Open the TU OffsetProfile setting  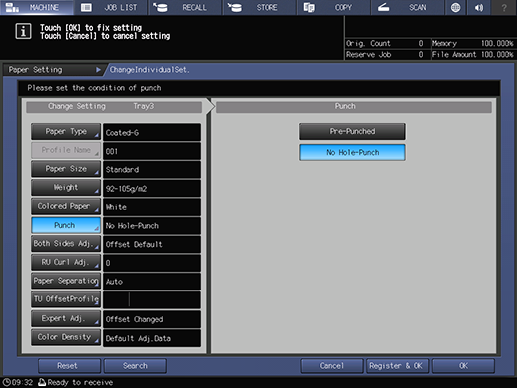pos(66,299)
